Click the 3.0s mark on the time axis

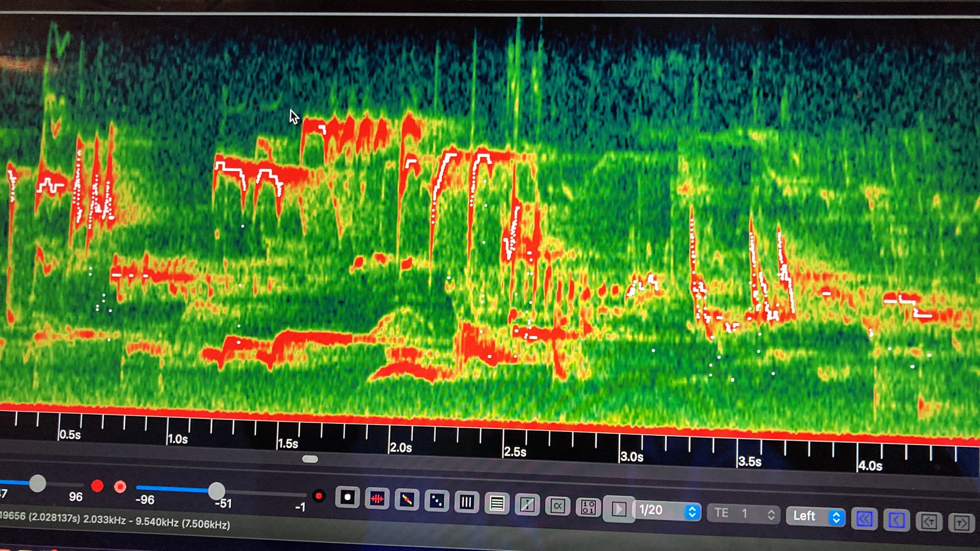(632, 457)
